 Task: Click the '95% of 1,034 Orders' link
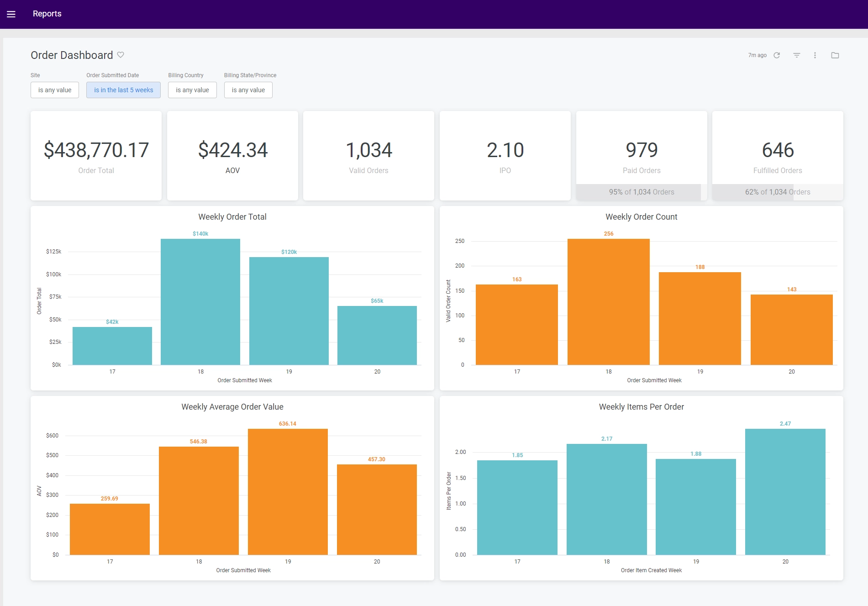click(x=641, y=192)
